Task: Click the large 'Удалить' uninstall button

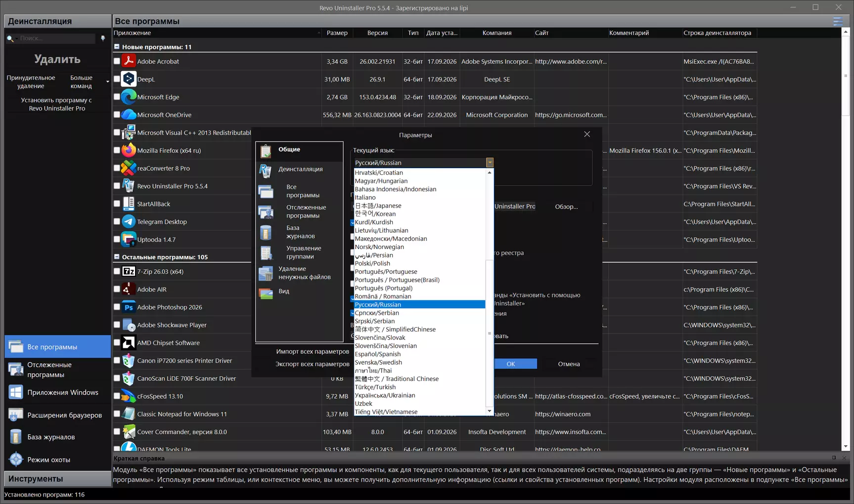Action: (57, 59)
